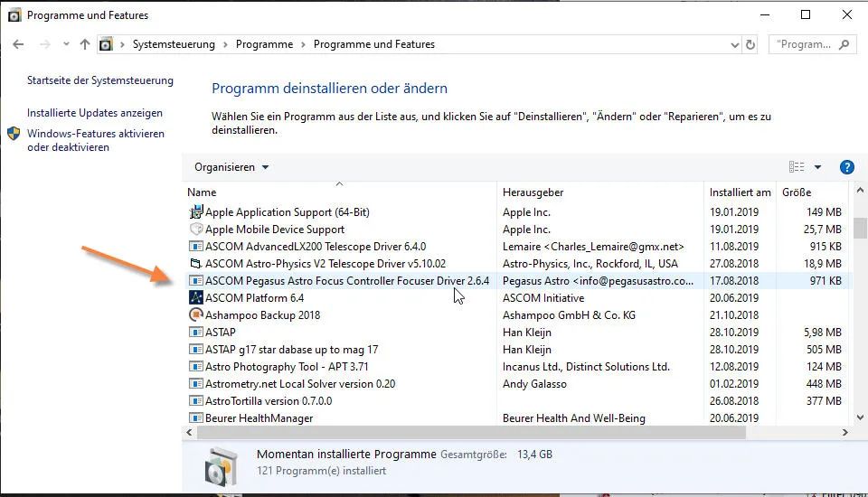
Task: Click the back navigation arrow
Action: tap(18, 44)
